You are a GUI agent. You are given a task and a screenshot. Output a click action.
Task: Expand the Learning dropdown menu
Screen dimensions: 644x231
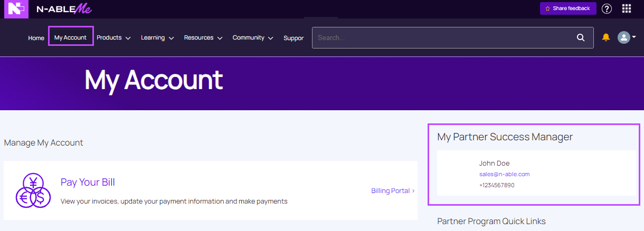coord(157,37)
